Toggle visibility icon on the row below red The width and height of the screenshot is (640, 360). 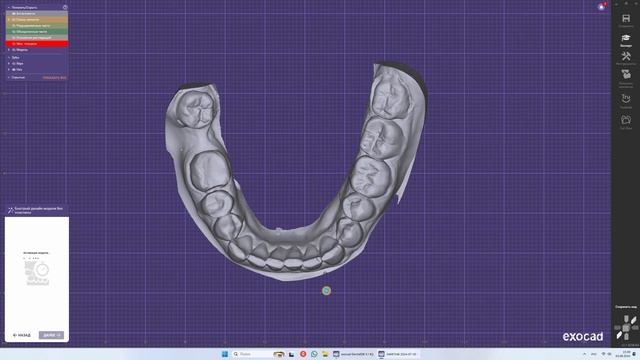coord(14,50)
